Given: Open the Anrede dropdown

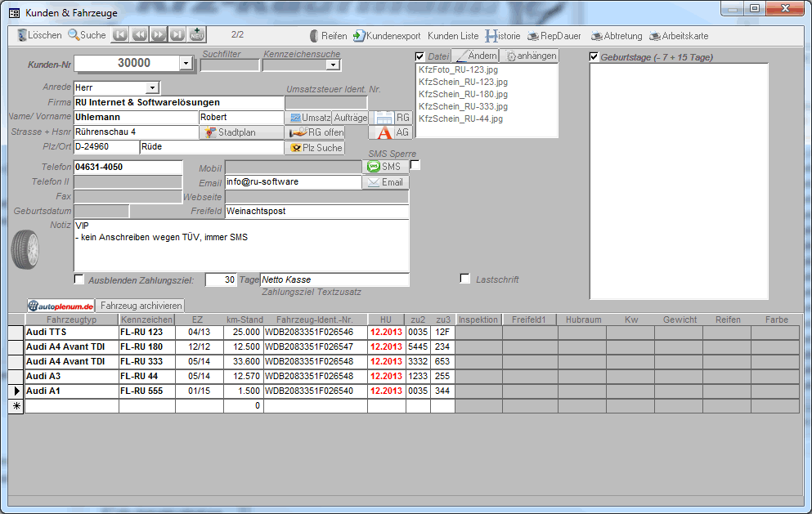Looking at the screenshot, I should (x=152, y=87).
